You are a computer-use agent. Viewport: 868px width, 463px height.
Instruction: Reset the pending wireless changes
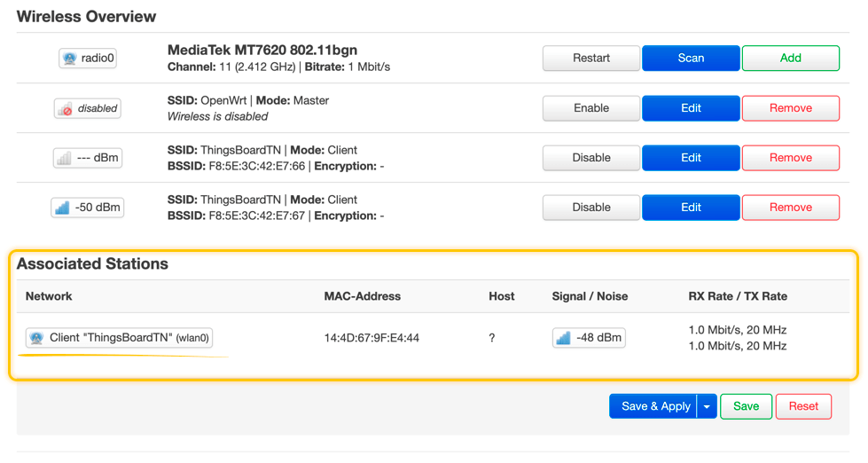803,406
